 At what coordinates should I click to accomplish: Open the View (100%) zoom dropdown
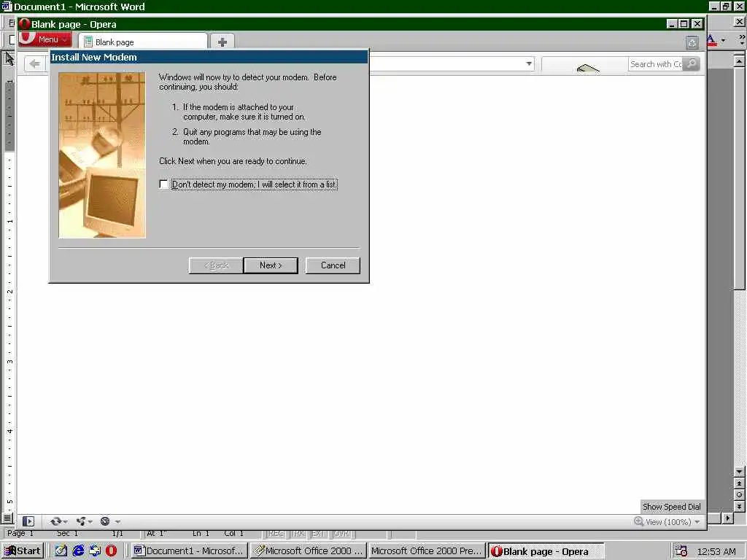click(x=673, y=522)
